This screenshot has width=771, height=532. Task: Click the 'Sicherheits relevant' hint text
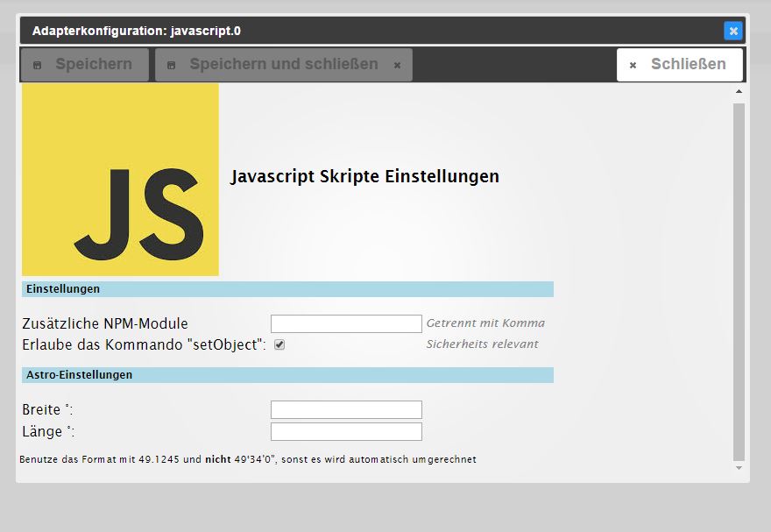[x=483, y=344]
